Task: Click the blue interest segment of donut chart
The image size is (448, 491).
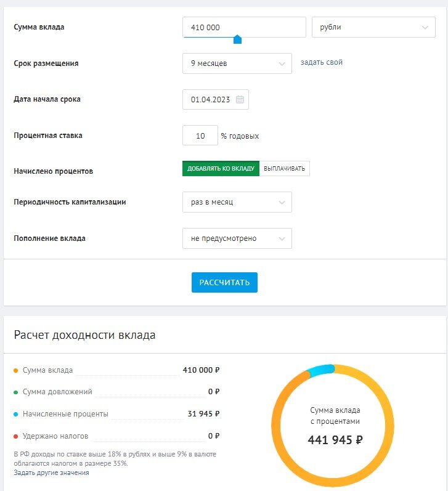Action: 321,370
